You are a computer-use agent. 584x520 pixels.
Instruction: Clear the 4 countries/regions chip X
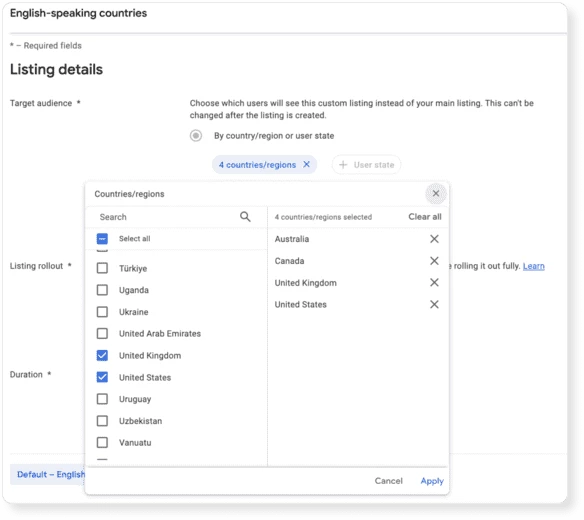click(306, 164)
